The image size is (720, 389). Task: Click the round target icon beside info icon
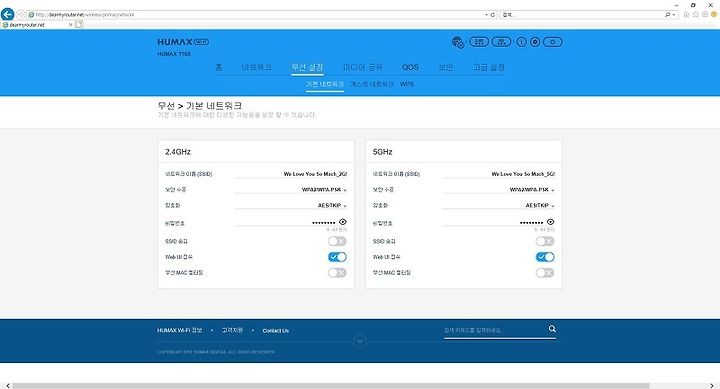pyautogui.click(x=535, y=42)
